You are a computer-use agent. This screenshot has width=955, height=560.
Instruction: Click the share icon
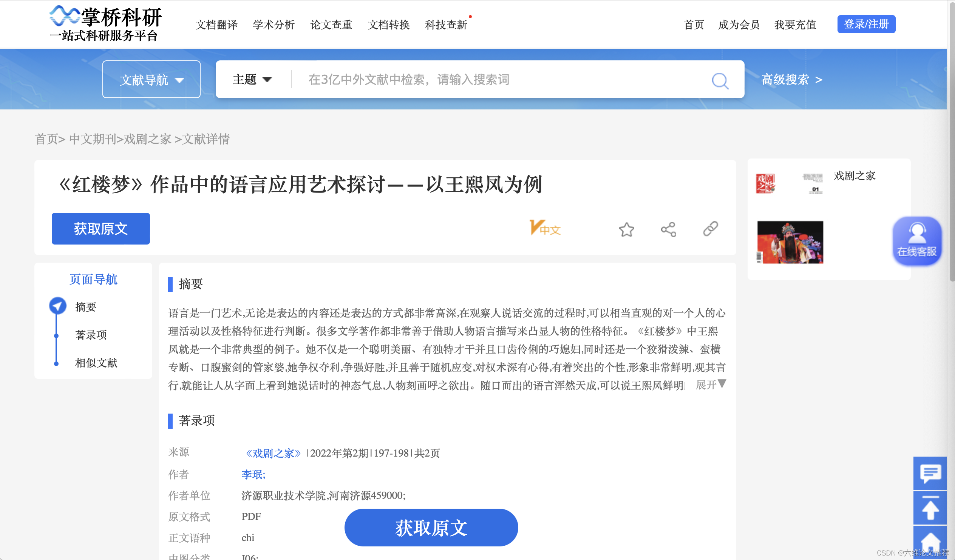coord(669,229)
